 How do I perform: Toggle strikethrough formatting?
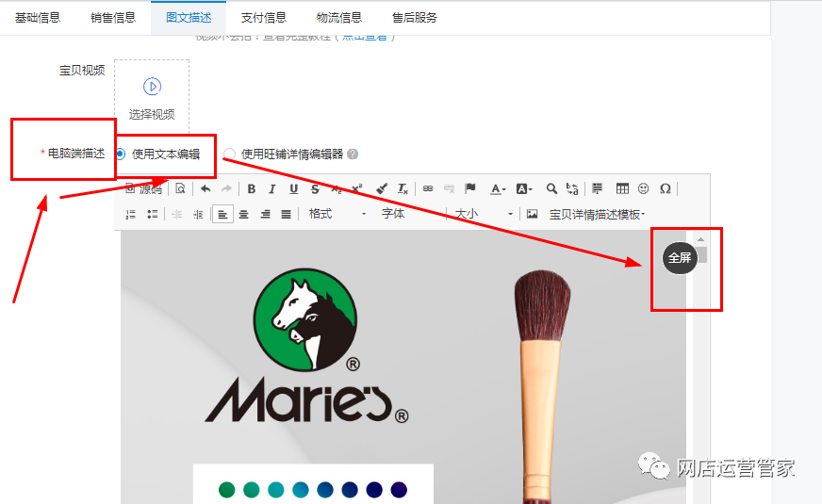point(315,189)
